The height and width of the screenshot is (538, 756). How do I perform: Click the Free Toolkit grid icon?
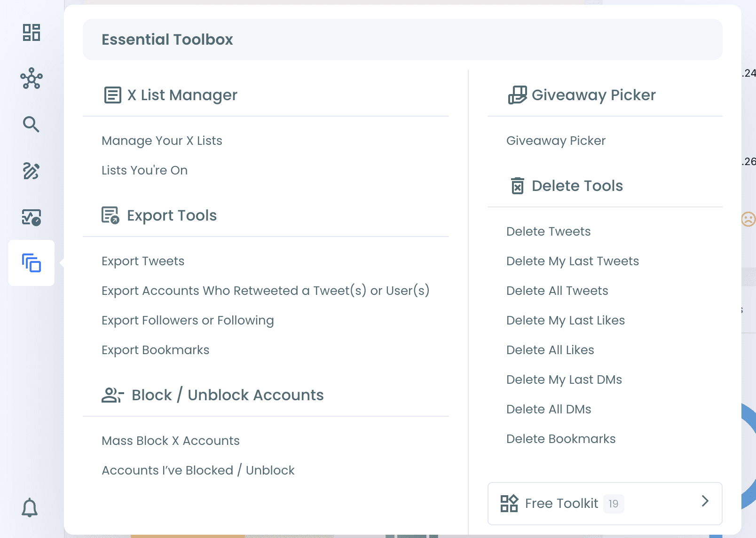coord(509,503)
